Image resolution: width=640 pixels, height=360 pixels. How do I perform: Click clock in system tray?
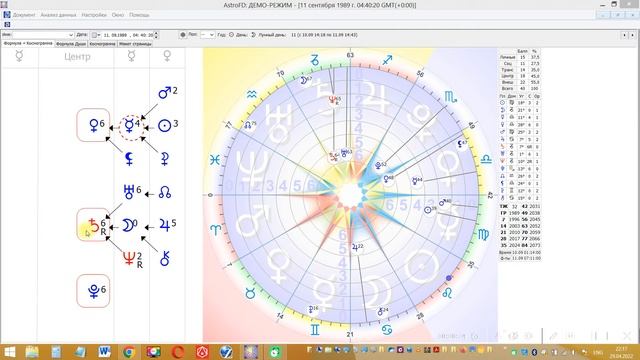tap(621, 352)
